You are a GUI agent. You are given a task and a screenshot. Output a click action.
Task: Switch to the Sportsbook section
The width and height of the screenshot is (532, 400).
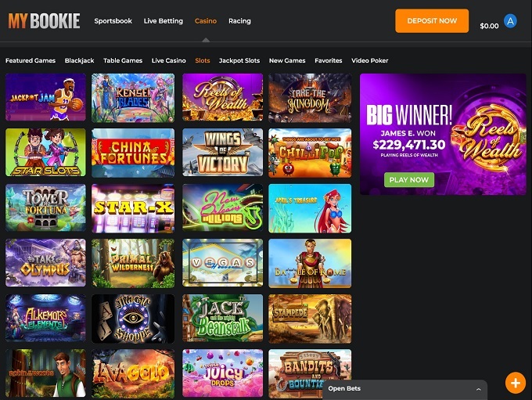(113, 21)
